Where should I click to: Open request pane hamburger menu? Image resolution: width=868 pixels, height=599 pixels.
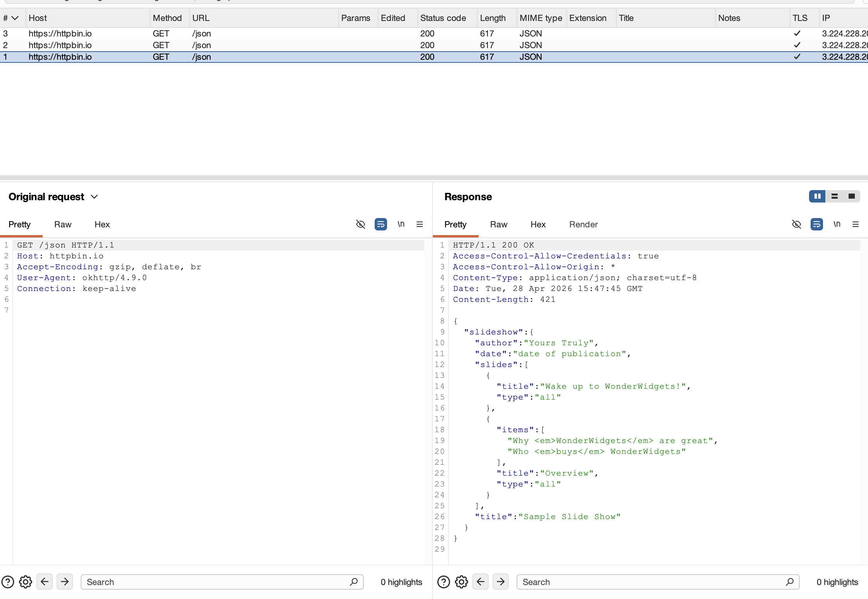point(419,224)
